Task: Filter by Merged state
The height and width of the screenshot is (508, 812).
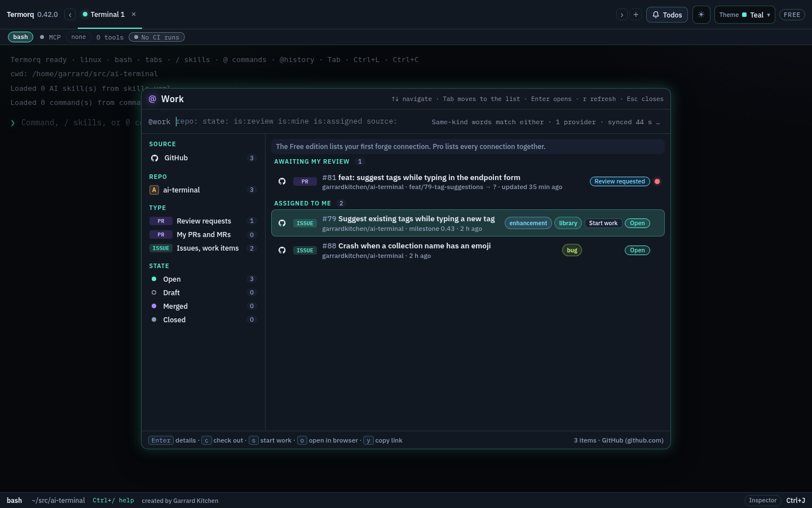Action: 203,306
